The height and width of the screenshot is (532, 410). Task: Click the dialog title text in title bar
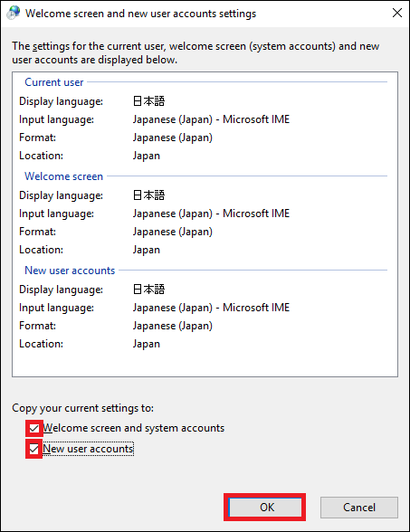[x=140, y=14]
